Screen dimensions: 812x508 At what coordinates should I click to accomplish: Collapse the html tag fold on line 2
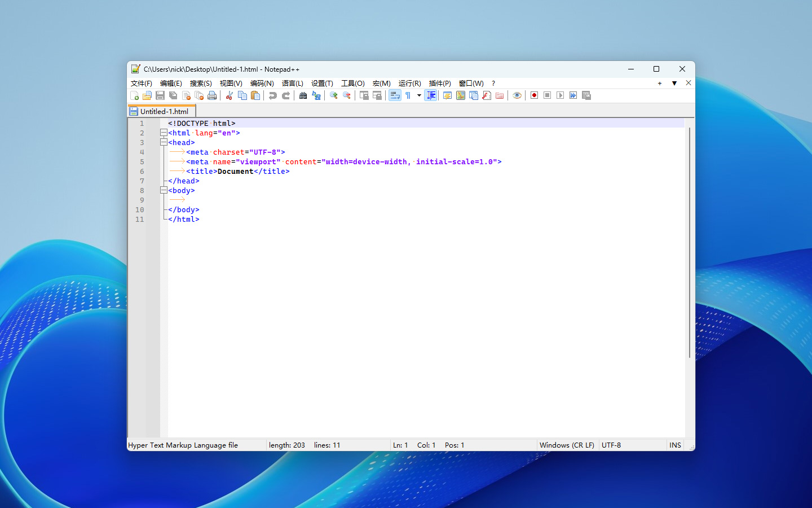point(164,133)
